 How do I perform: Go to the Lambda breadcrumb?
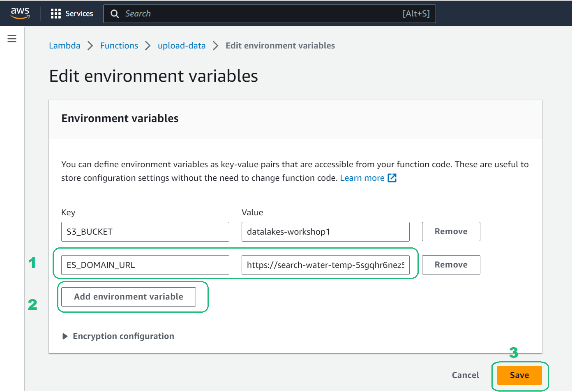(x=65, y=46)
